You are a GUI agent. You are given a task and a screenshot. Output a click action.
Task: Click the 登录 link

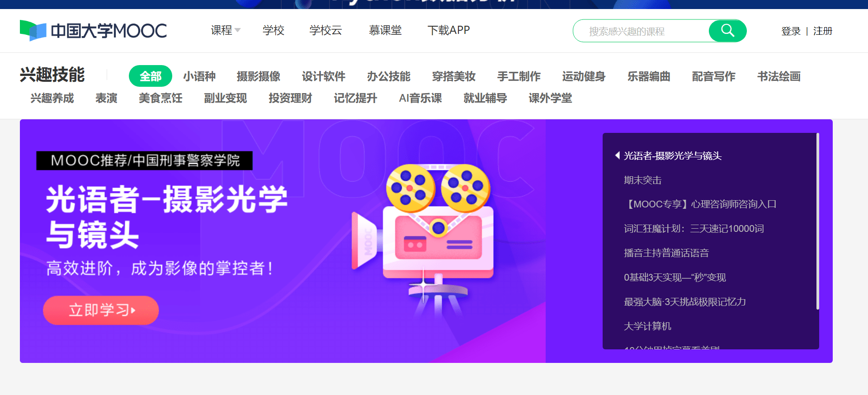tap(791, 31)
